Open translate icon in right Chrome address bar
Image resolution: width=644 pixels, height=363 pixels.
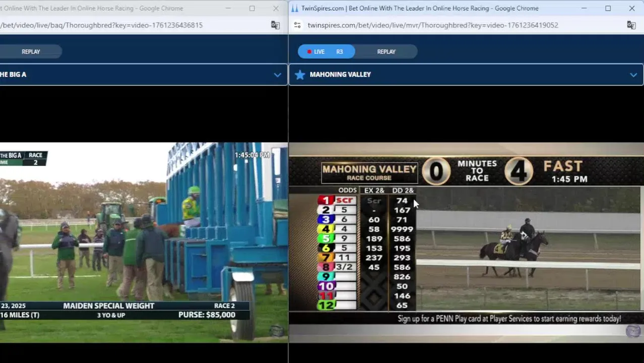pyautogui.click(x=631, y=25)
